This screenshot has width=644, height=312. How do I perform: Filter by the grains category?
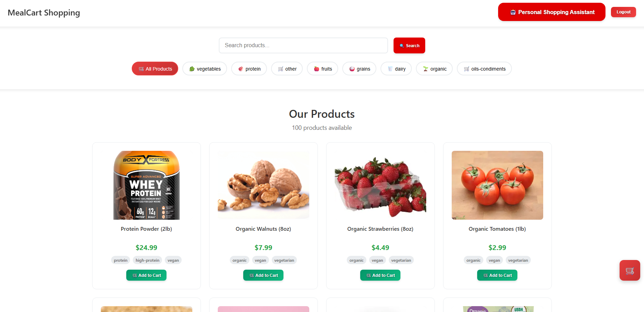(359, 69)
